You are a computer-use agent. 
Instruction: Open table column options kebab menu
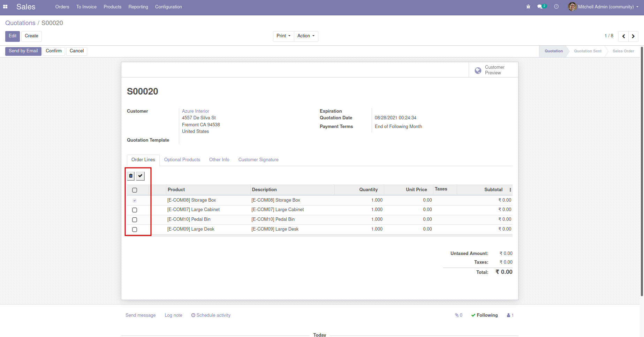[510, 190]
